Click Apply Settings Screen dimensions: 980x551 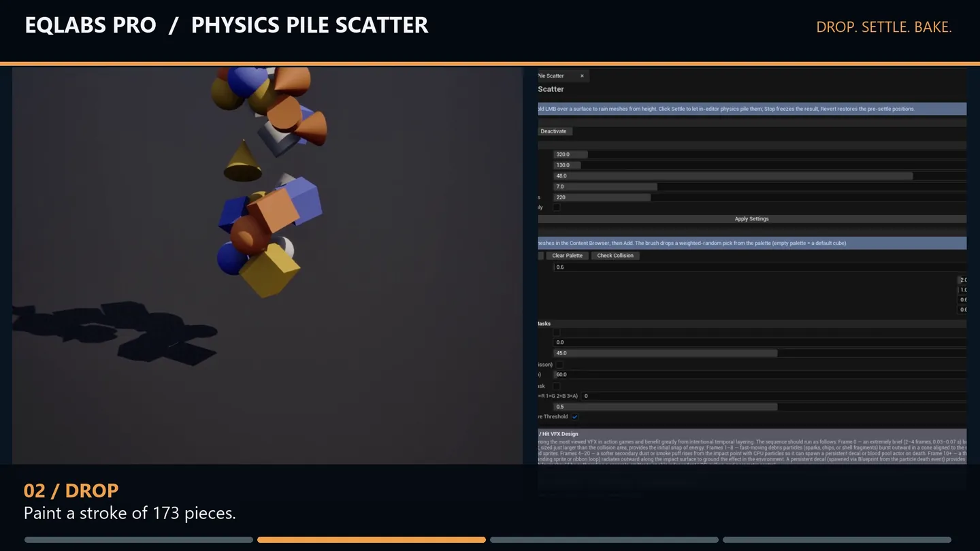pyautogui.click(x=752, y=219)
